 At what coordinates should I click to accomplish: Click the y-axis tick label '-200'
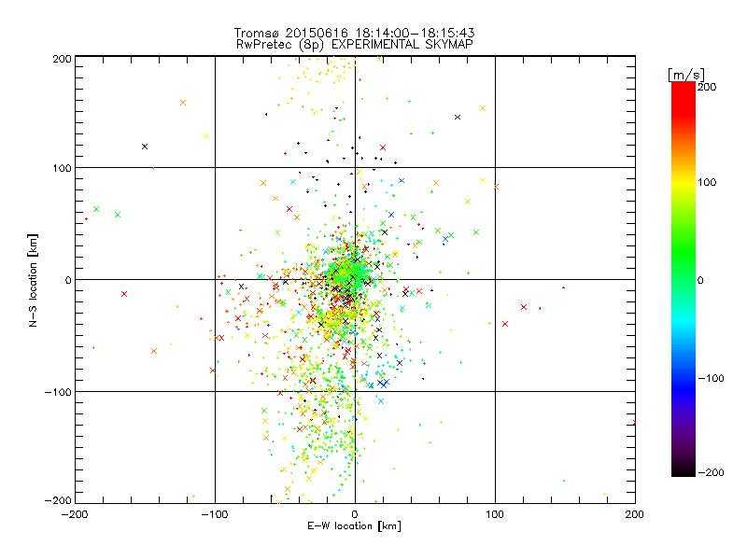coord(58,501)
